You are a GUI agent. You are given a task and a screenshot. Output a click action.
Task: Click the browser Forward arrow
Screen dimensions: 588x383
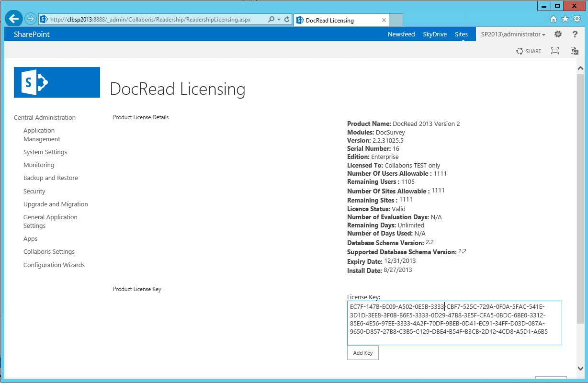click(x=31, y=19)
